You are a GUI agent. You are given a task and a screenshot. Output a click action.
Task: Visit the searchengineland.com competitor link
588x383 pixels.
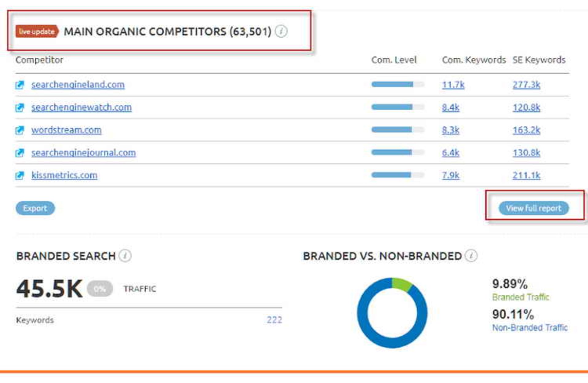pyautogui.click(x=78, y=85)
